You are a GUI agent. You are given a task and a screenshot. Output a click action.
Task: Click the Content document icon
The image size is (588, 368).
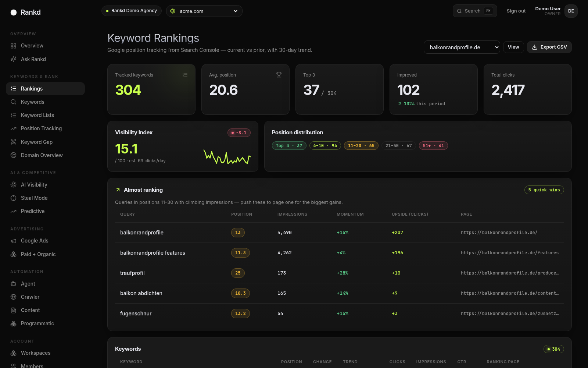14,310
